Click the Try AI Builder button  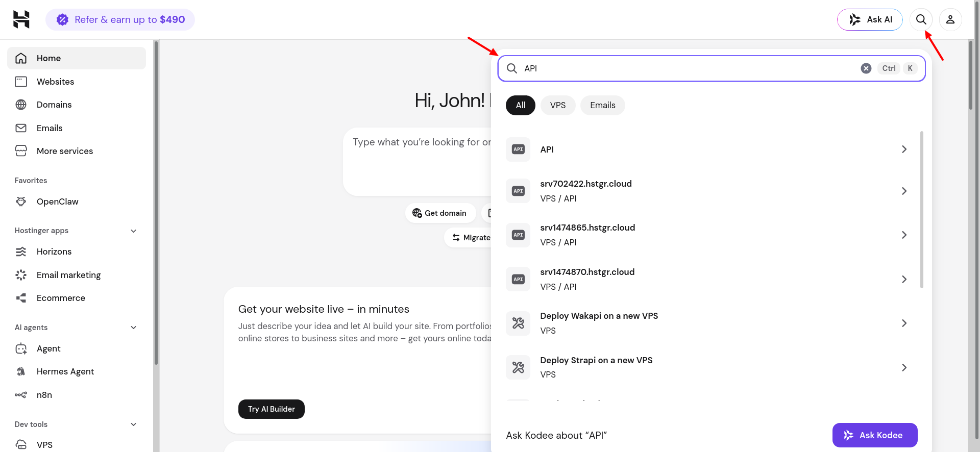click(x=272, y=409)
